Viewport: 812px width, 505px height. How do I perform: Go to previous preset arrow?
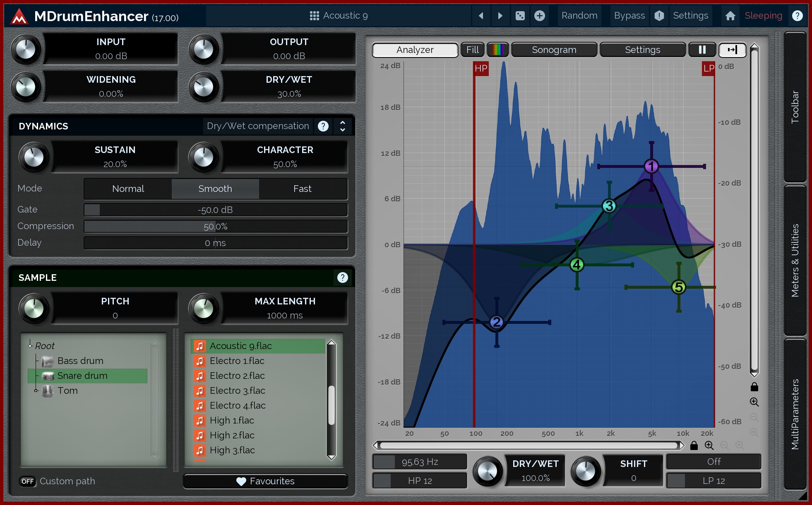tap(481, 16)
